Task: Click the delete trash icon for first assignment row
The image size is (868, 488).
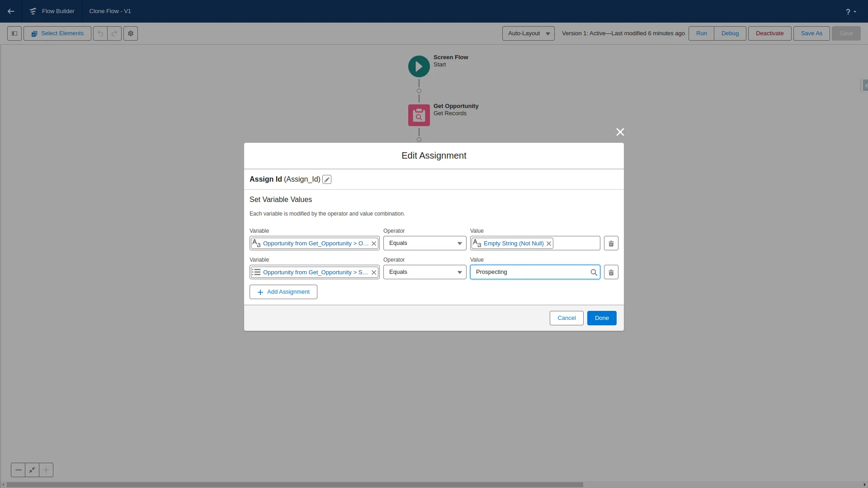Action: [x=610, y=243]
